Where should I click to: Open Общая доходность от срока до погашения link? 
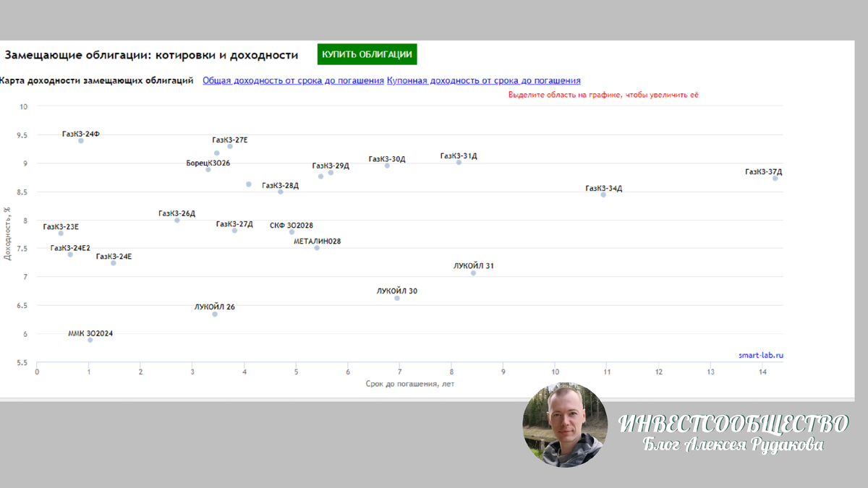pyautogui.click(x=293, y=81)
